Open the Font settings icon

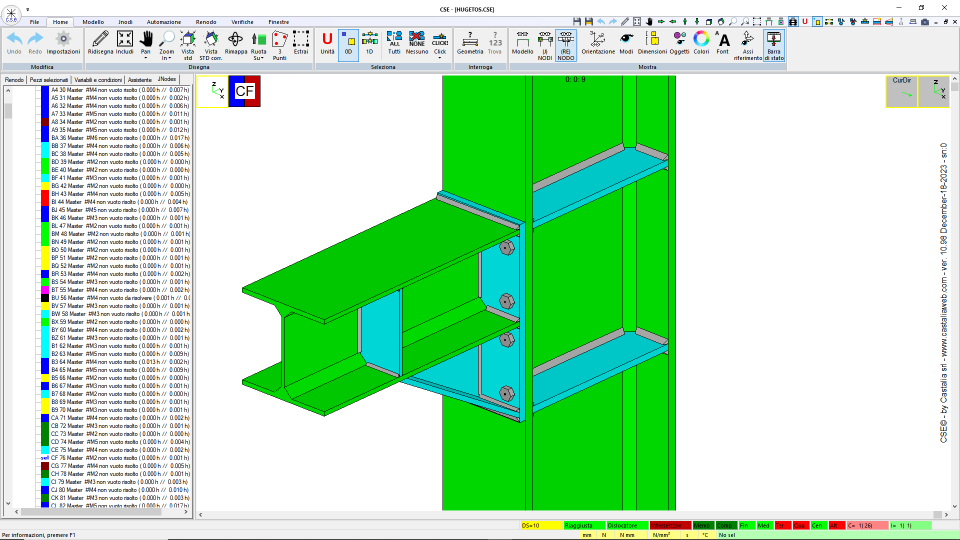tap(722, 43)
